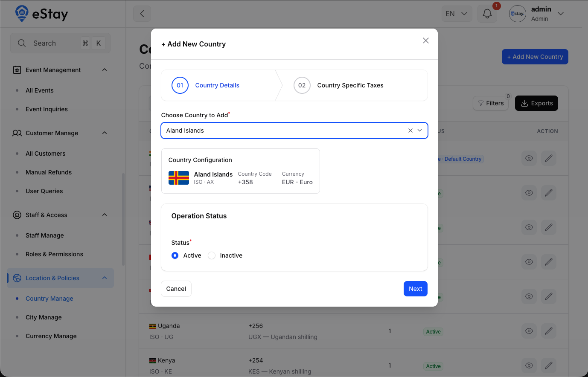Click the funnel icon on Filters button
Viewport: 588px width, 377px height.
pos(481,103)
